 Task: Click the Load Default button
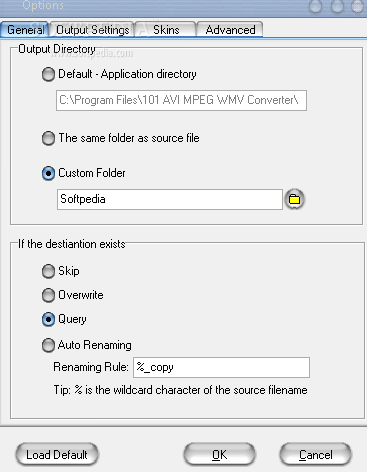pyautogui.click(x=57, y=455)
